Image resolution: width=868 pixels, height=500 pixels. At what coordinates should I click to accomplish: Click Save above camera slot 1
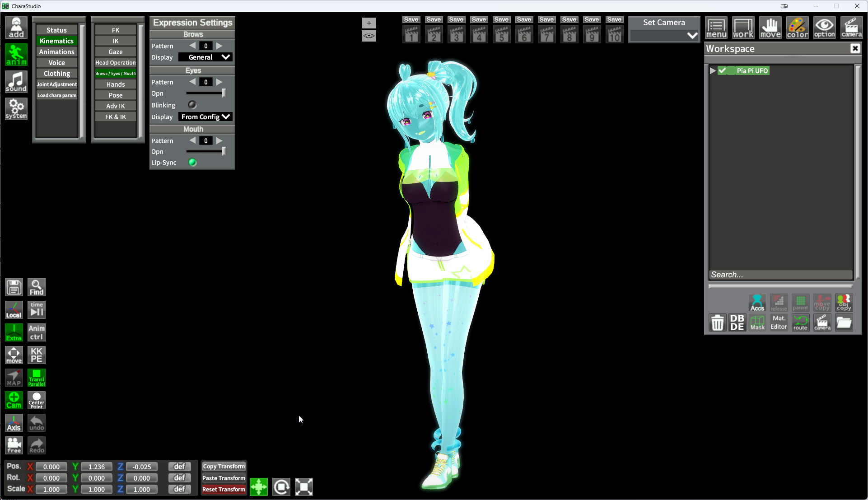point(411,19)
